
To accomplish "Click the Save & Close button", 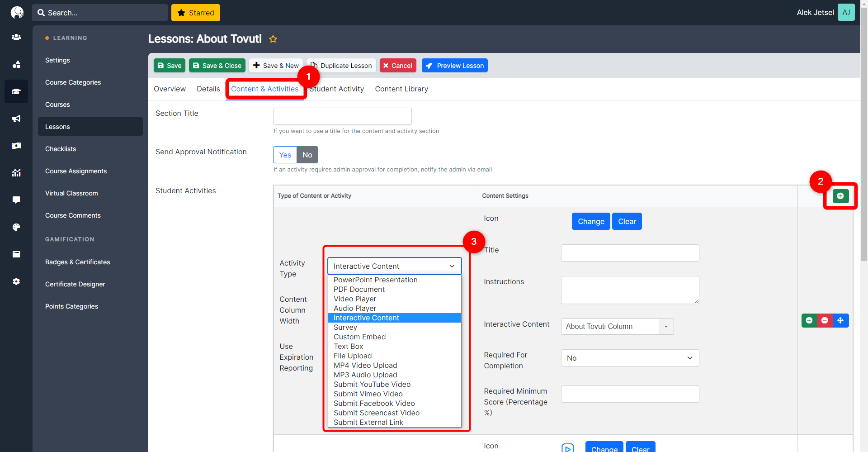I will 217,66.
